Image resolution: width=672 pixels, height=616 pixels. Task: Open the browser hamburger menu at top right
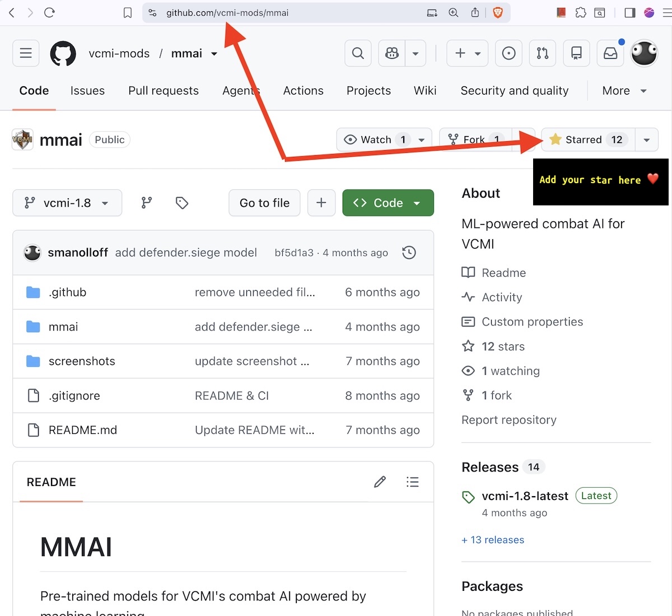666,13
